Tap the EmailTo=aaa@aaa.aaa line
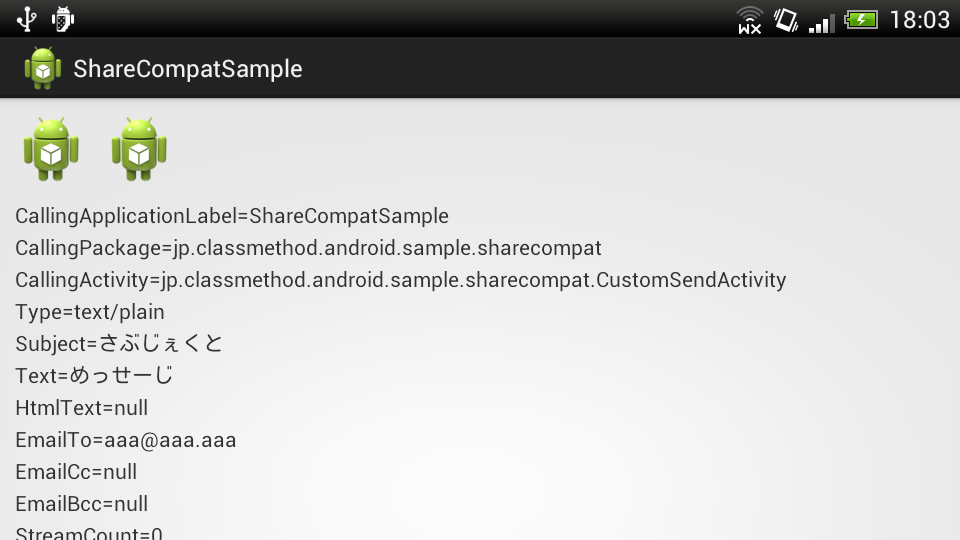Screen dimensions: 960x540 126,440
